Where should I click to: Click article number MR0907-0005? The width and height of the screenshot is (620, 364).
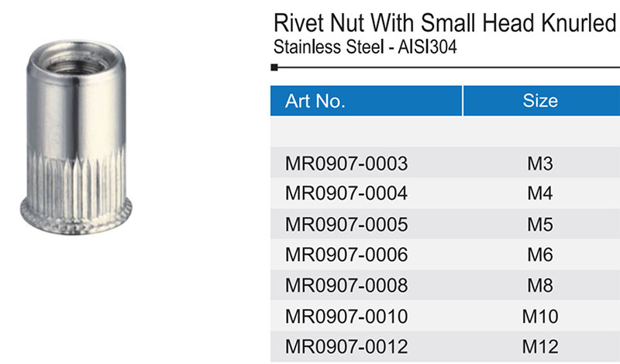pos(346,225)
